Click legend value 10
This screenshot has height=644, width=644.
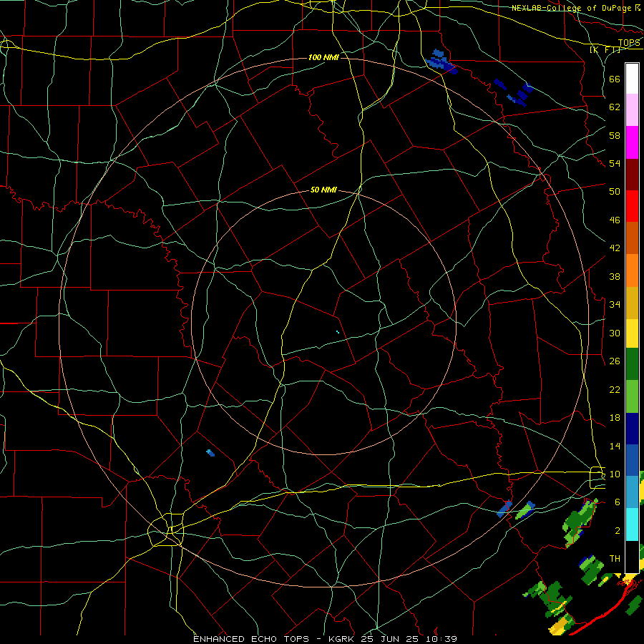[615, 474]
